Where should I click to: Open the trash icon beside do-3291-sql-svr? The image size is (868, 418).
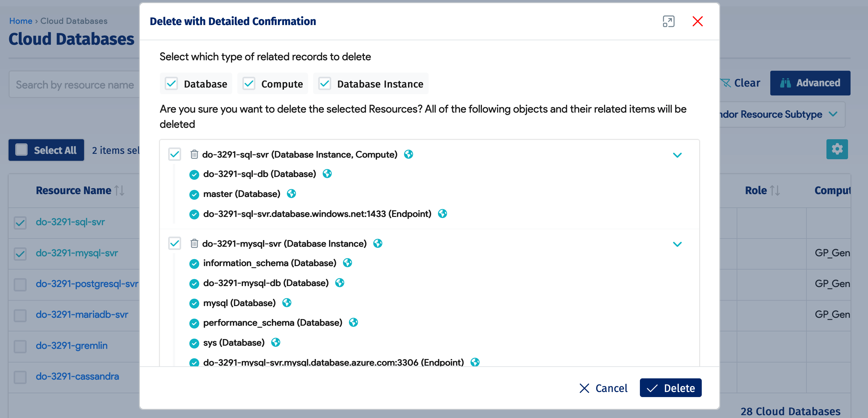[194, 154]
